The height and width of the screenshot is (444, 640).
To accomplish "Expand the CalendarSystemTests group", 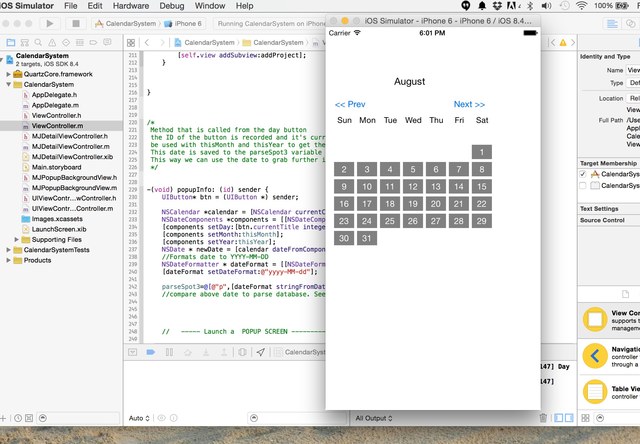I will pos(8,250).
